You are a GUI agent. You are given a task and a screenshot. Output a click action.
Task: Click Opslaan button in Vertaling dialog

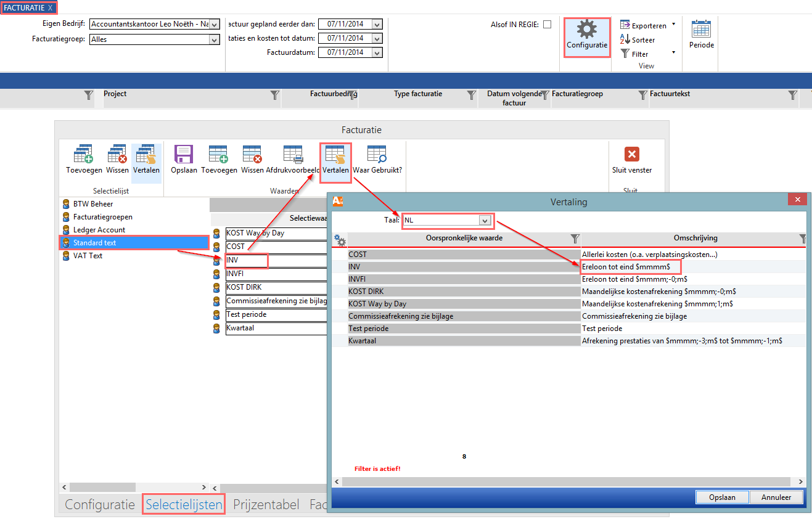[721, 497]
